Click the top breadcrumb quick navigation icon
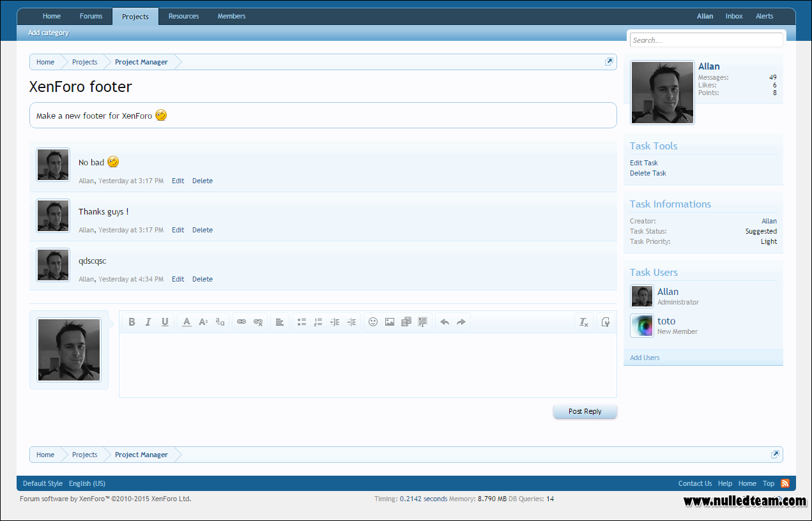 click(x=609, y=62)
